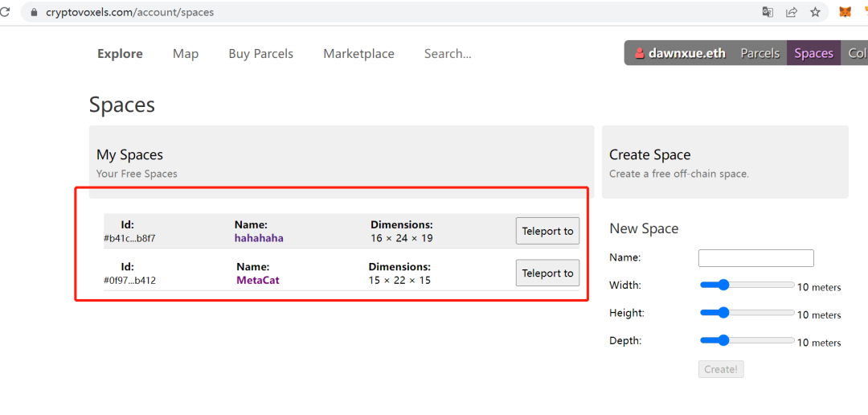Viewport: 868px width, 415px height.
Task: Click the 'Create a free off-chain space.' text
Action: pyautogui.click(x=678, y=174)
